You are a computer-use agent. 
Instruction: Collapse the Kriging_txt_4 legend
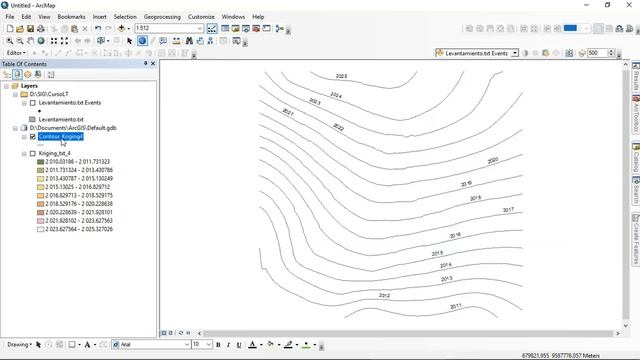(24, 153)
